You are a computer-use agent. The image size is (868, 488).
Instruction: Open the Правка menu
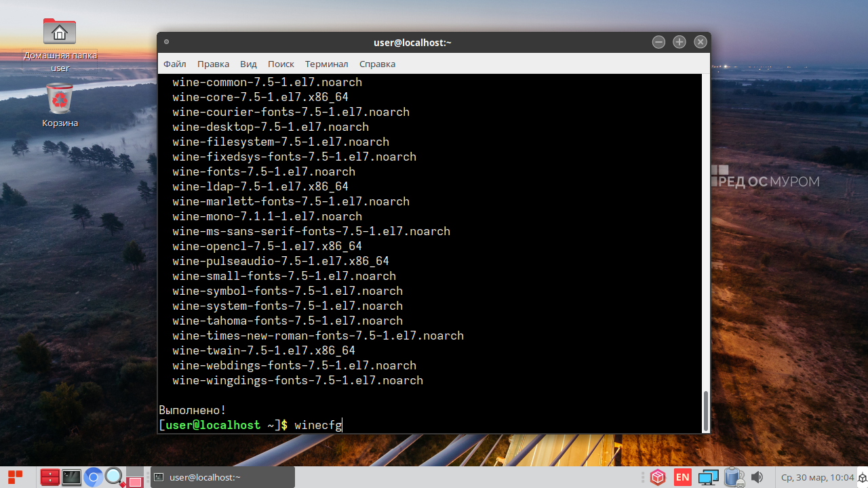(x=213, y=64)
